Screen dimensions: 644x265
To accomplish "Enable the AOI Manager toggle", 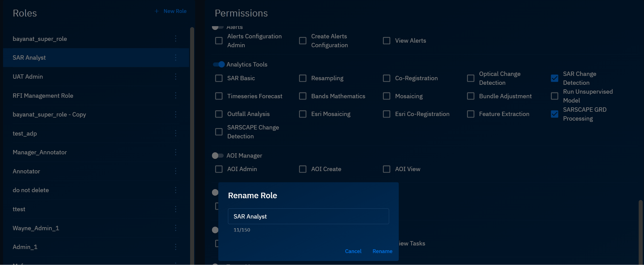I will [x=218, y=156].
